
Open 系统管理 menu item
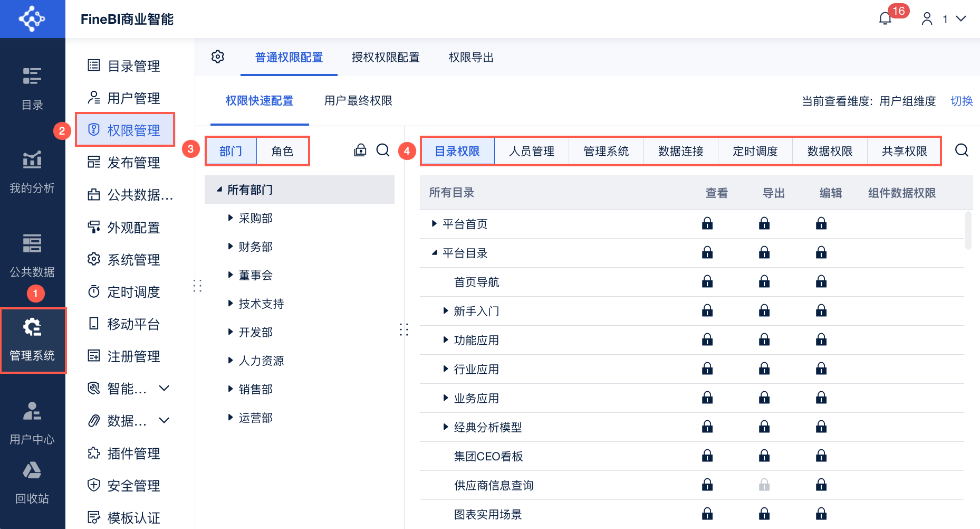123,260
